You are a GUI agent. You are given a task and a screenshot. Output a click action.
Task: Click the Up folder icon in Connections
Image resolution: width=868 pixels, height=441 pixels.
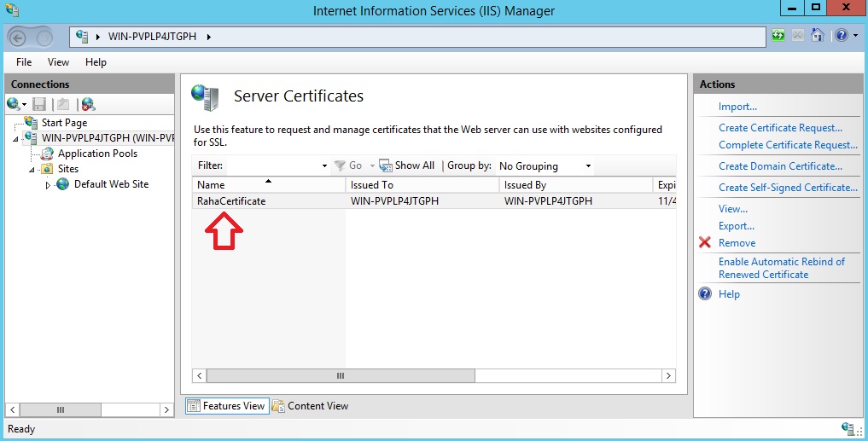click(63, 104)
